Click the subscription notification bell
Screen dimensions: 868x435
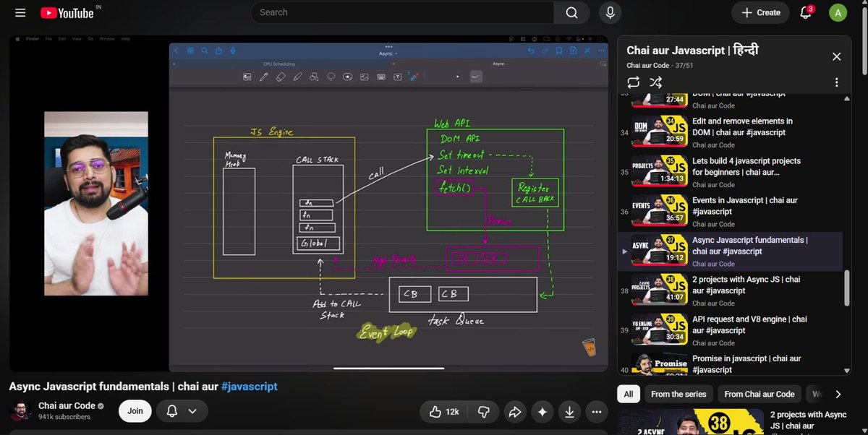tap(172, 410)
